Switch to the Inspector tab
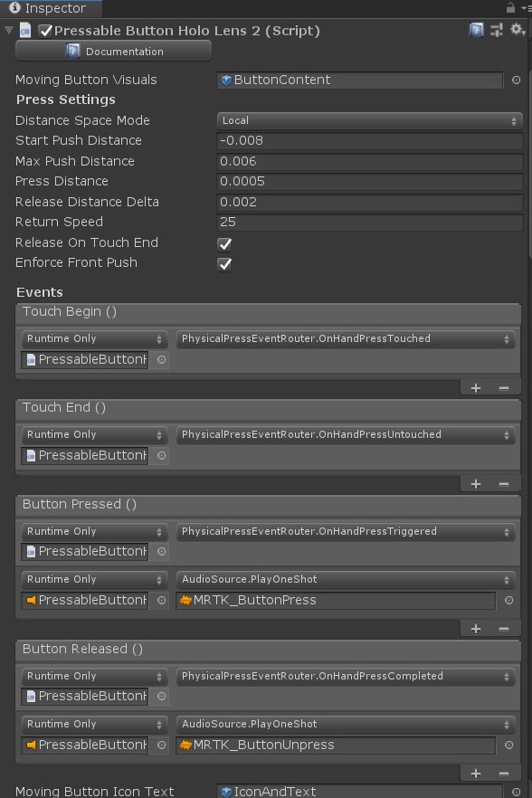 click(x=51, y=8)
